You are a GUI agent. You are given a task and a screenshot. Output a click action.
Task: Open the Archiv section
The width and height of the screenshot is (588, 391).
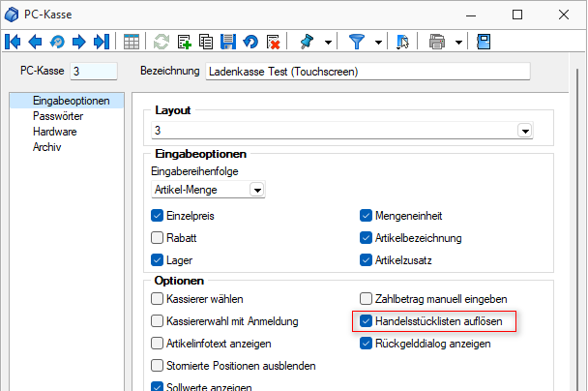pos(46,147)
